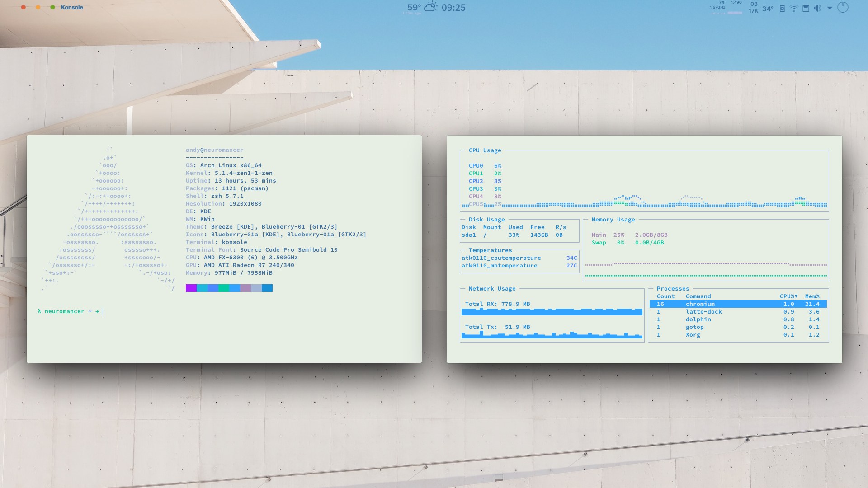Viewport: 868px width, 488px height.
Task: Open the Wi-Fi network tray icon
Action: coord(794,8)
